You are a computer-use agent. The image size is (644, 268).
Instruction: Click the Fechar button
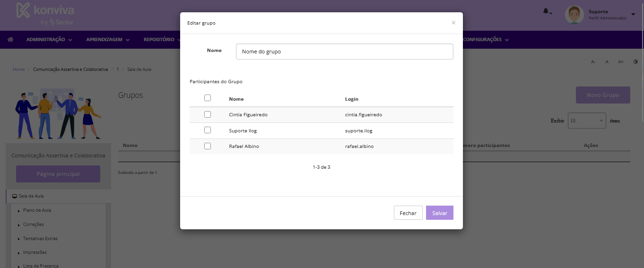408,213
